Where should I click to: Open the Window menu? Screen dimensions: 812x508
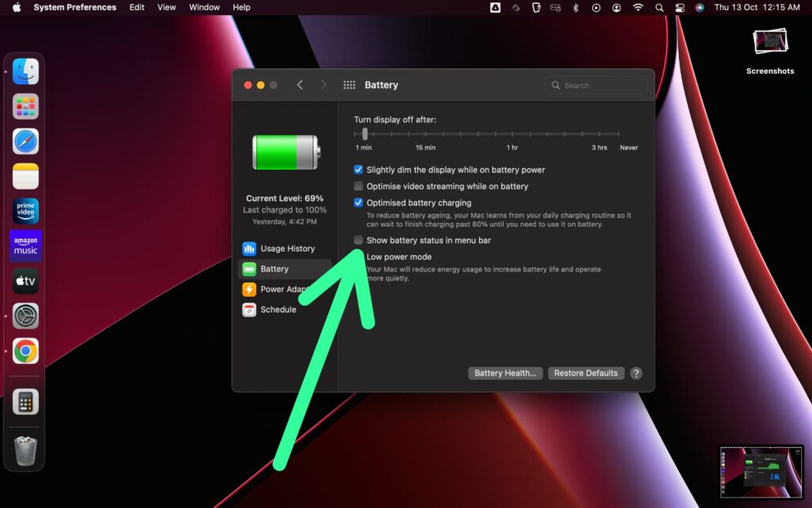pyautogui.click(x=204, y=7)
